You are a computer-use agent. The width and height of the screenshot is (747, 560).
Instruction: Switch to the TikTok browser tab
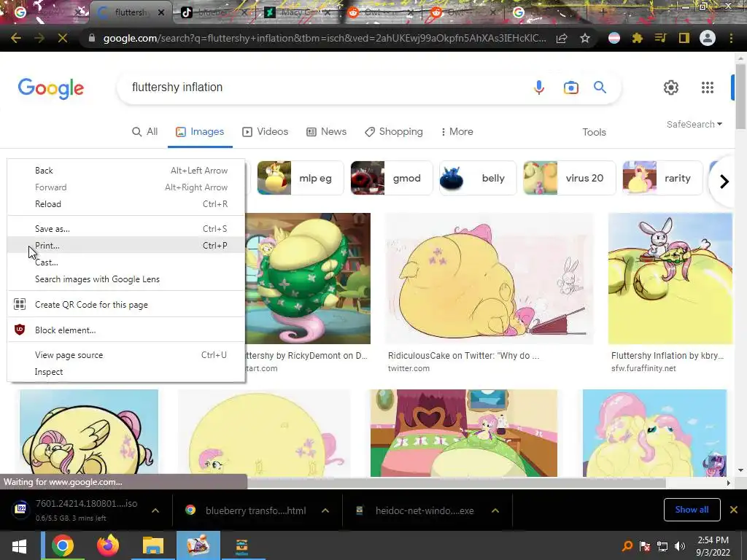tap(213, 12)
